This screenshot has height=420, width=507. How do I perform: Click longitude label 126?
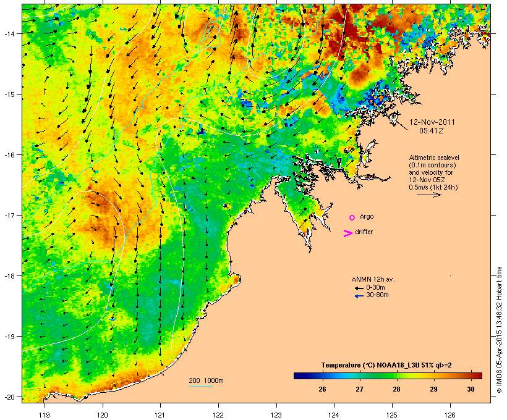(x=449, y=415)
